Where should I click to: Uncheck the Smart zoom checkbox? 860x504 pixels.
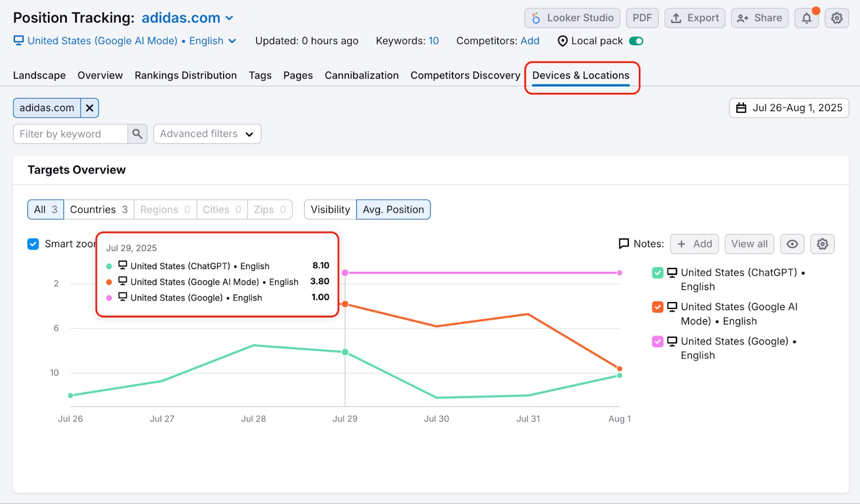click(33, 244)
